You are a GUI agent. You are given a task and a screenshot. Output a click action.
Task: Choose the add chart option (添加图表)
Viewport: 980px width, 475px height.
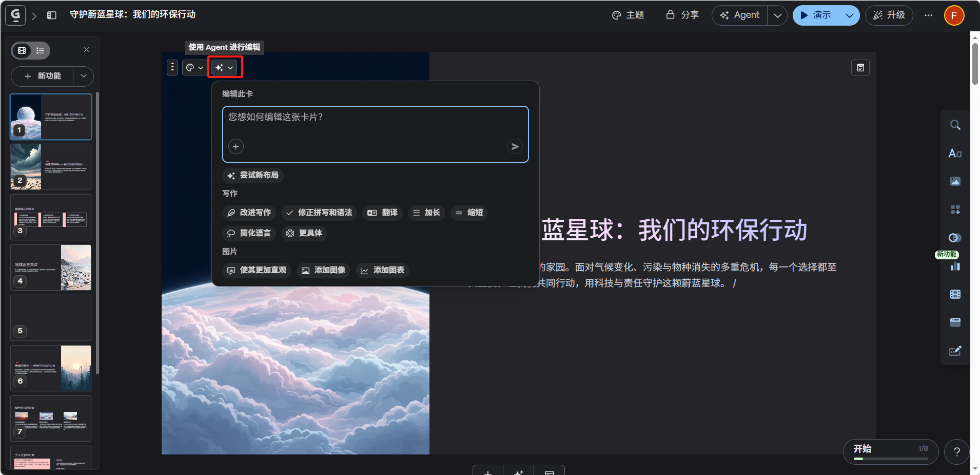pyautogui.click(x=382, y=270)
